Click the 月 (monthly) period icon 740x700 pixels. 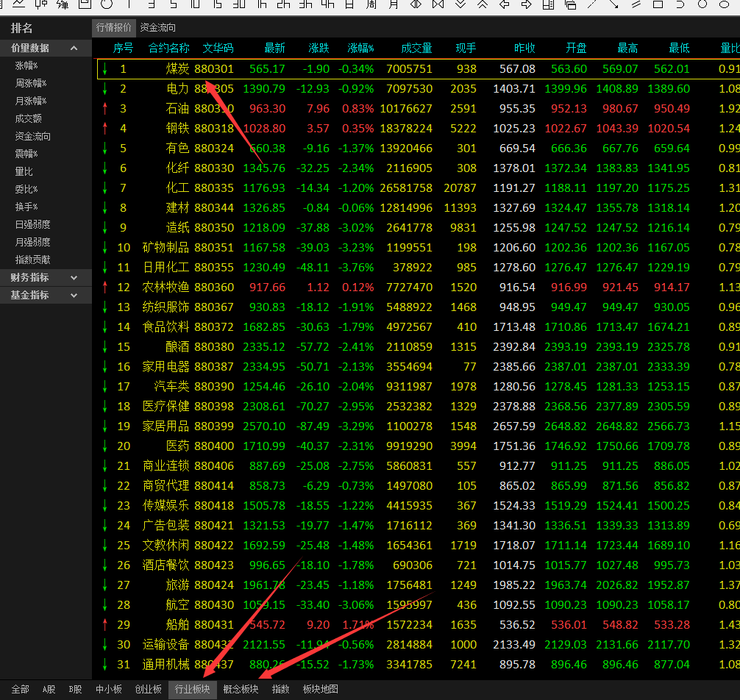[x=394, y=4]
